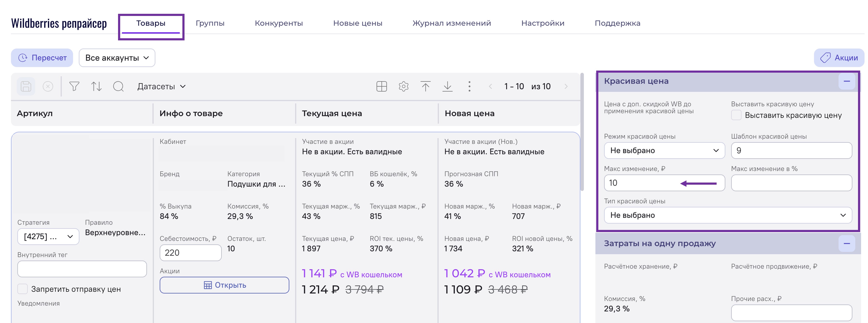Open the Режим красивой цены dropdown
The width and height of the screenshot is (868, 323).
[664, 150]
